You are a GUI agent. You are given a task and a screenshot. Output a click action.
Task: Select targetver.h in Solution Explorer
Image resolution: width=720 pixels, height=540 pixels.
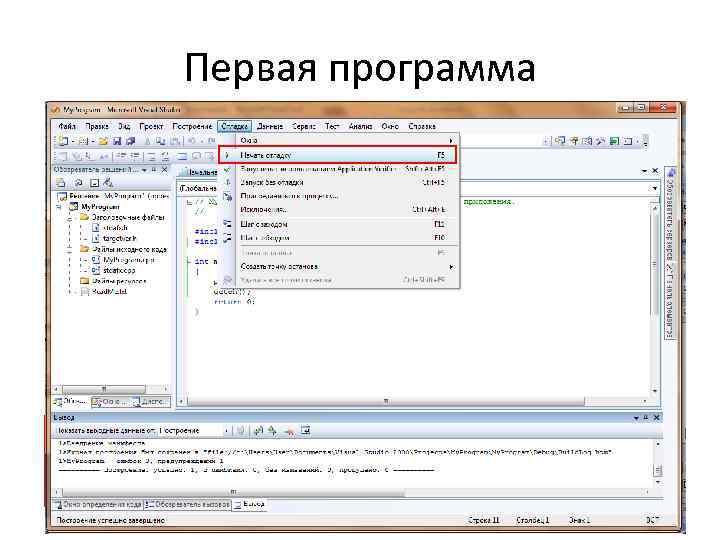[x=120, y=239]
